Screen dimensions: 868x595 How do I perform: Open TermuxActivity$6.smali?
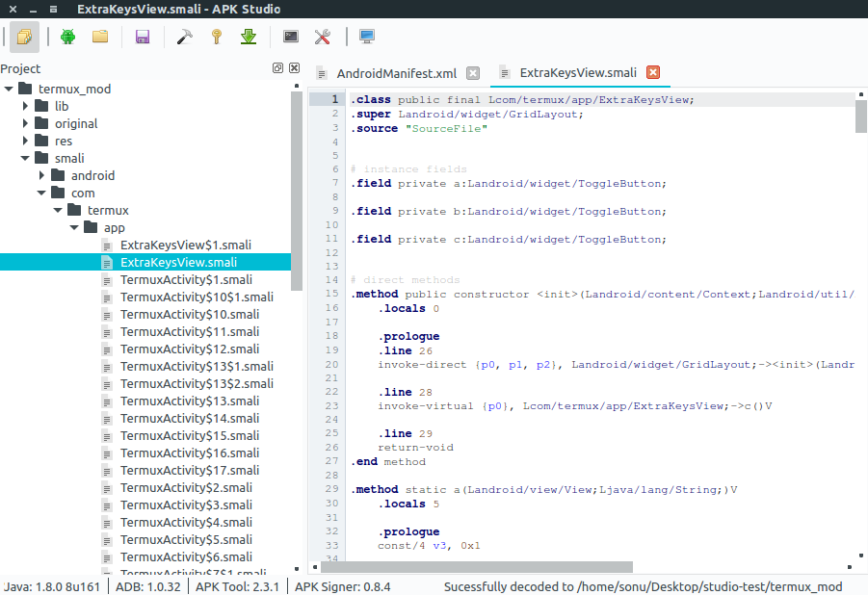186,556
